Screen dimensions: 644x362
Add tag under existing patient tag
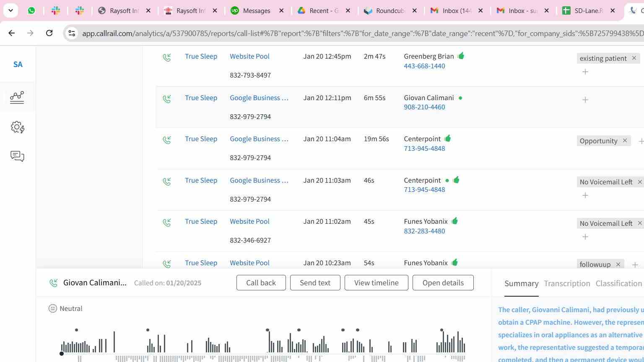click(585, 72)
